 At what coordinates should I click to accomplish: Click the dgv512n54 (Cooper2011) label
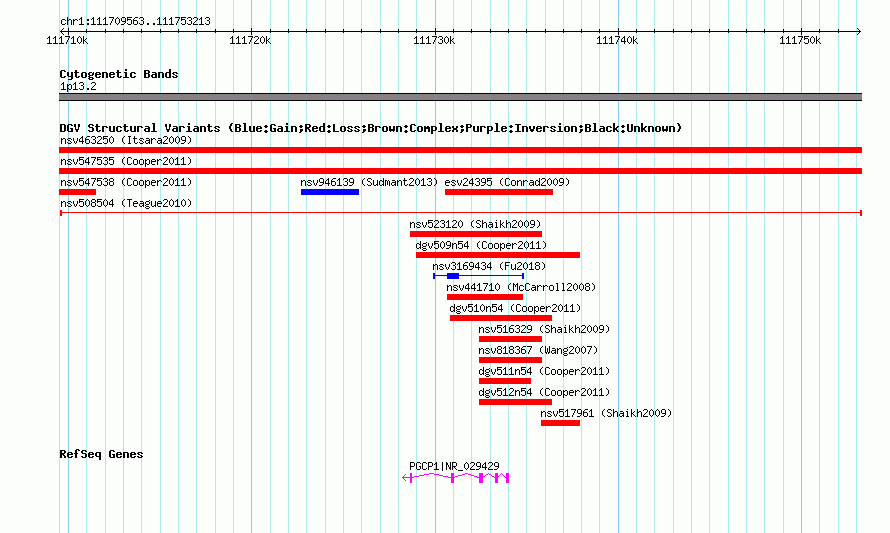click(x=544, y=392)
